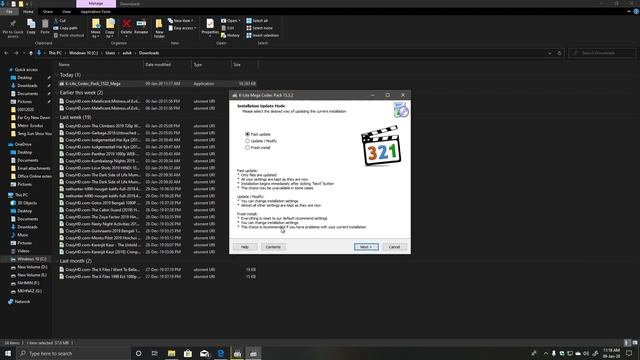Click the Paste icon in the ribbon
The image size is (640, 360).
(45, 27)
